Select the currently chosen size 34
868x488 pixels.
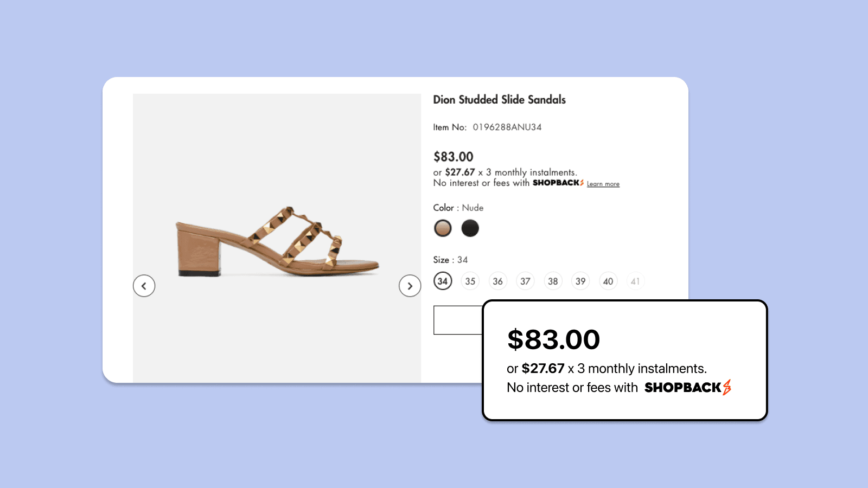(442, 281)
